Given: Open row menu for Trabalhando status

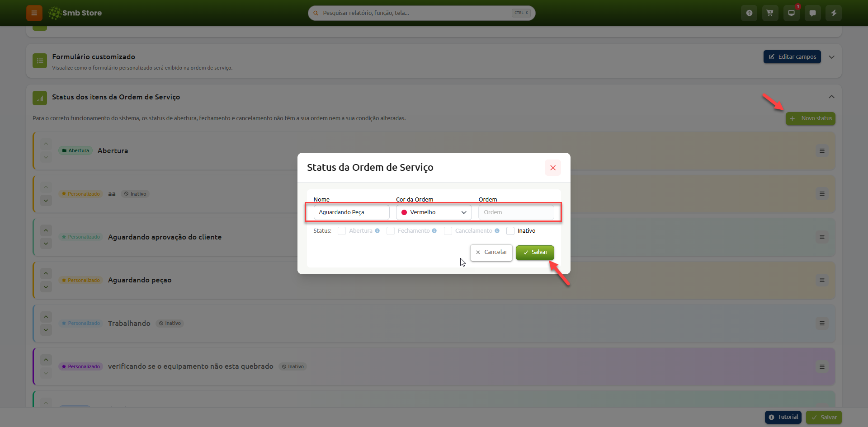Looking at the screenshot, I should click(822, 324).
